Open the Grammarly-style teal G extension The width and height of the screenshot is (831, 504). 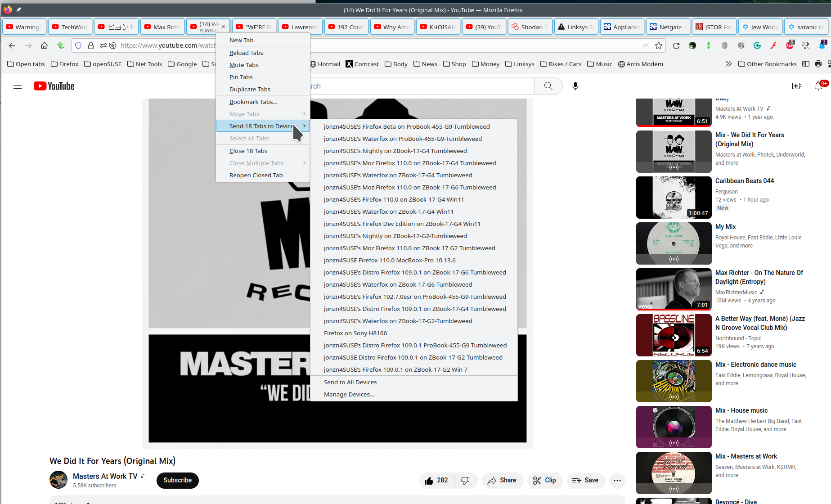[757, 45]
